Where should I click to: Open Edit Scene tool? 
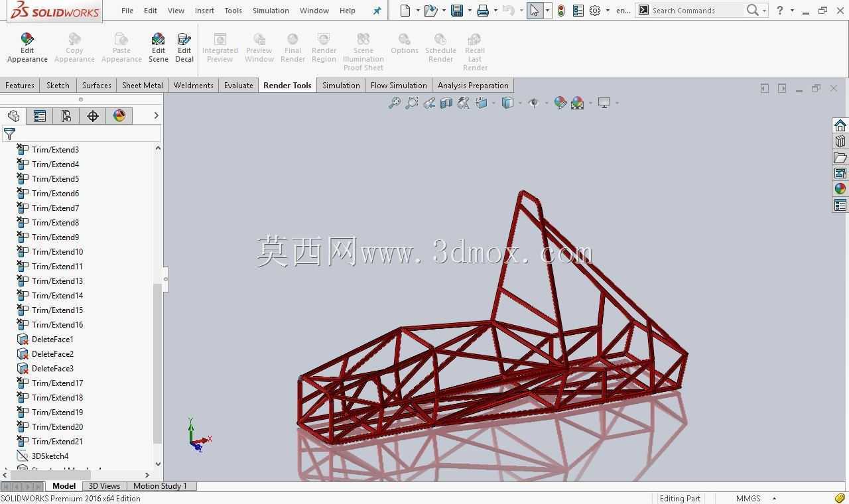[158, 48]
